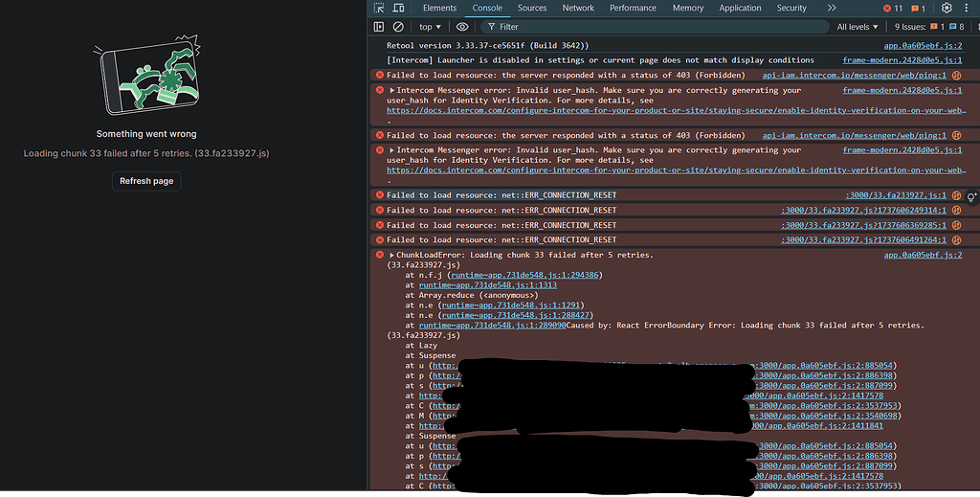Open the runtime~app.731de548.js:1:1313 stack link

[487, 285]
